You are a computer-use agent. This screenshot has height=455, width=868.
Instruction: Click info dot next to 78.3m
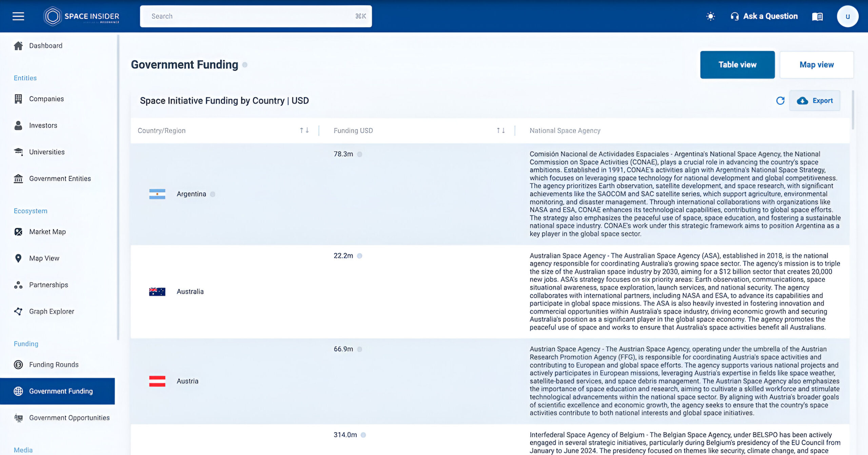click(360, 154)
